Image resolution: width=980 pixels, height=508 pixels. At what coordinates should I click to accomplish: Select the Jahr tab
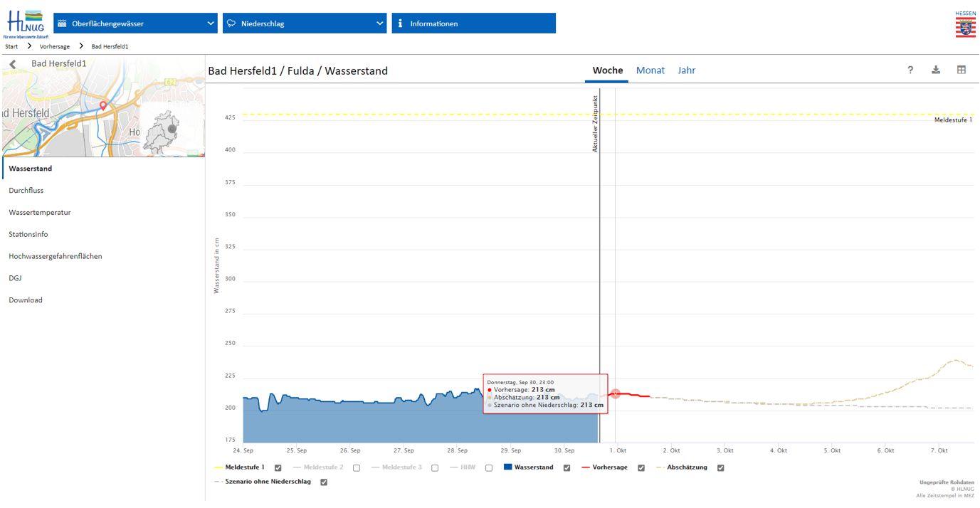(x=686, y=70)
